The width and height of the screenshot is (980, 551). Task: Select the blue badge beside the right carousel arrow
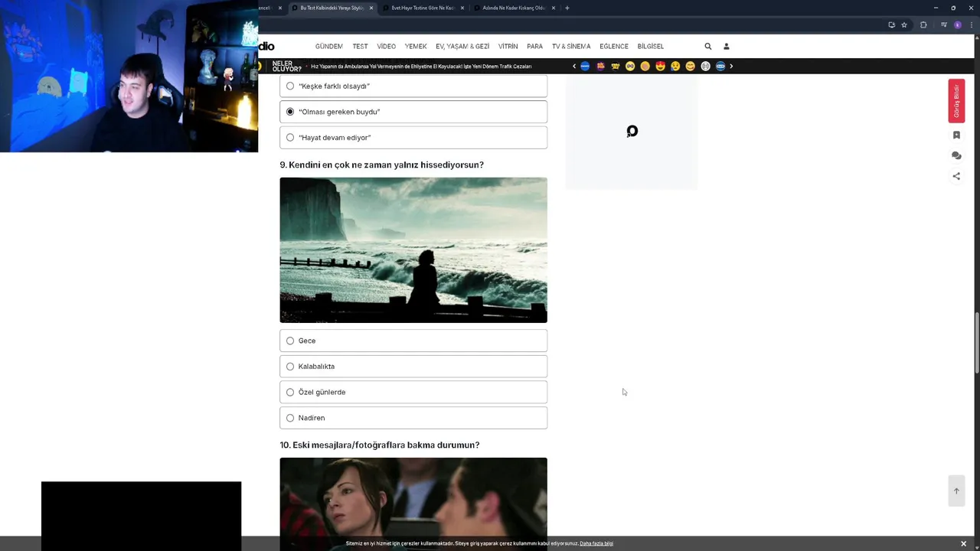(720, 66)
